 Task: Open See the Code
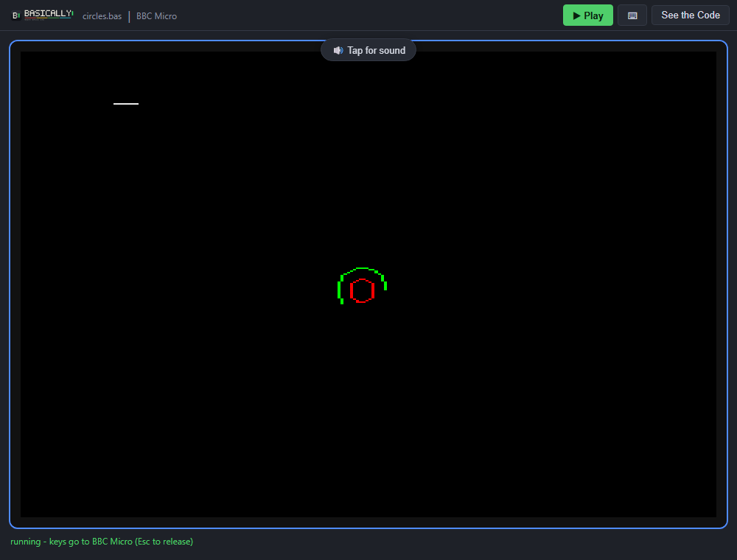[690, 15]
